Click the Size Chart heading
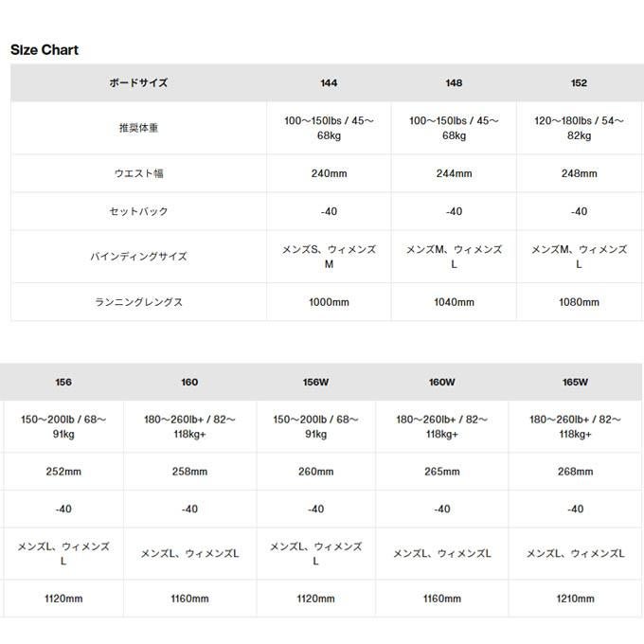Viewport: 644px width, 644px height. click(45, 50)
